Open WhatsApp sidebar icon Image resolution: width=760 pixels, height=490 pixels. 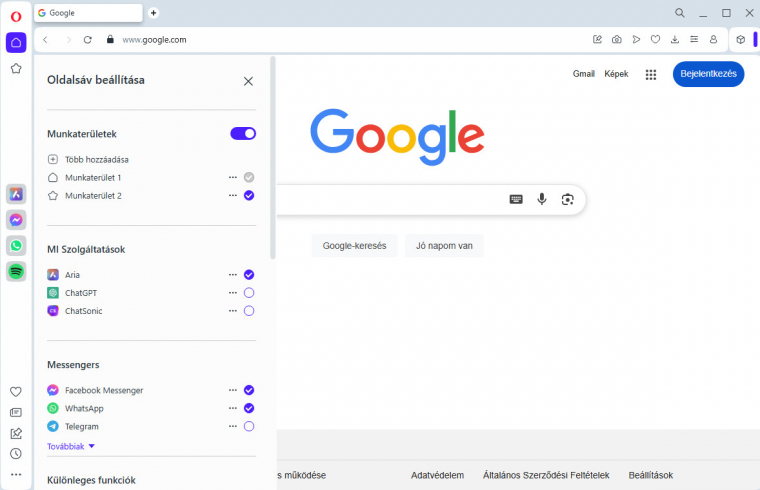pyautogui.click(x=16, y=246)
